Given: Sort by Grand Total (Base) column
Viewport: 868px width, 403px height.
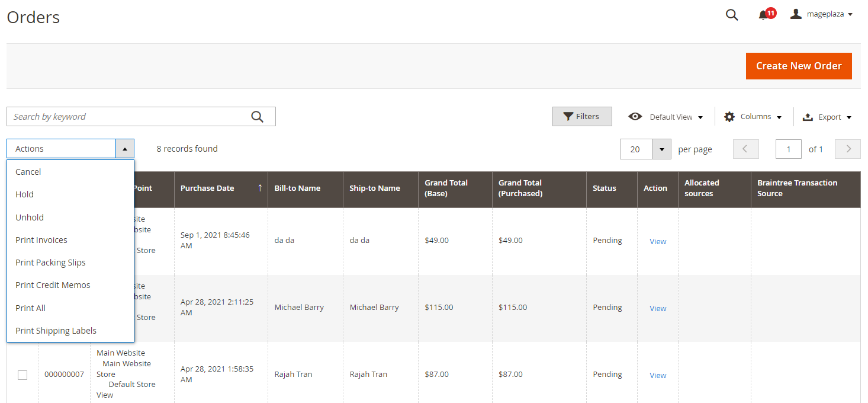Looking at the screenshot, I should point(455,188).
